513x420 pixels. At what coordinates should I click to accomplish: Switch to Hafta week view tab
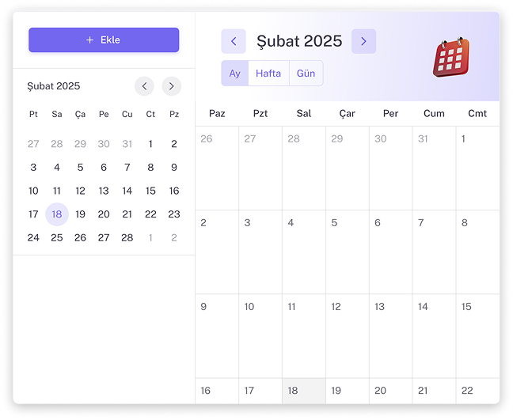268,74
